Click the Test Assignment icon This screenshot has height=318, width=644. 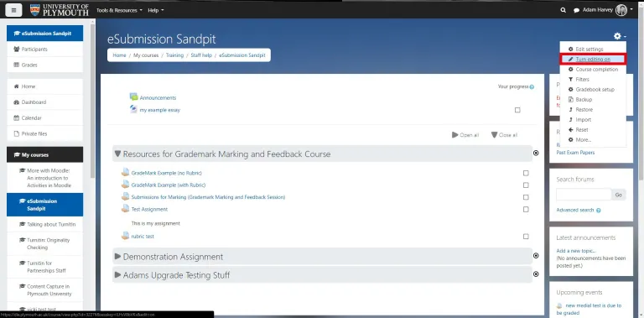click(x=125, y=209)
